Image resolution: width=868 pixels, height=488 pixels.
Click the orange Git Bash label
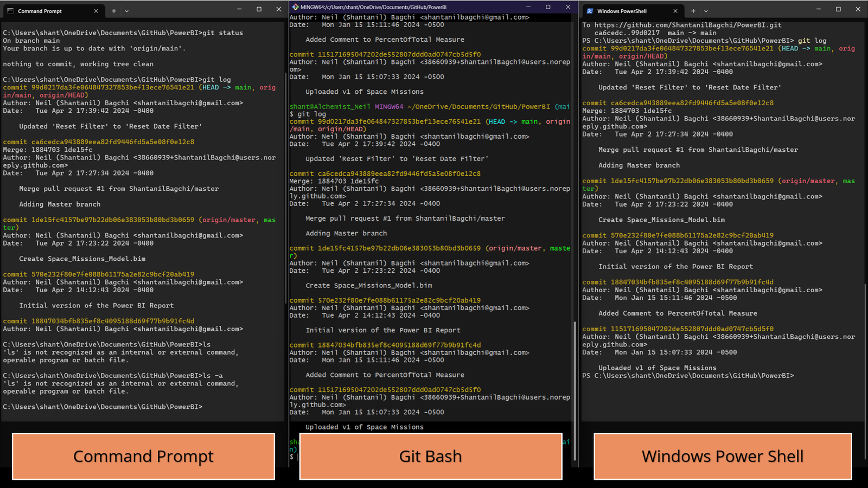430,457
